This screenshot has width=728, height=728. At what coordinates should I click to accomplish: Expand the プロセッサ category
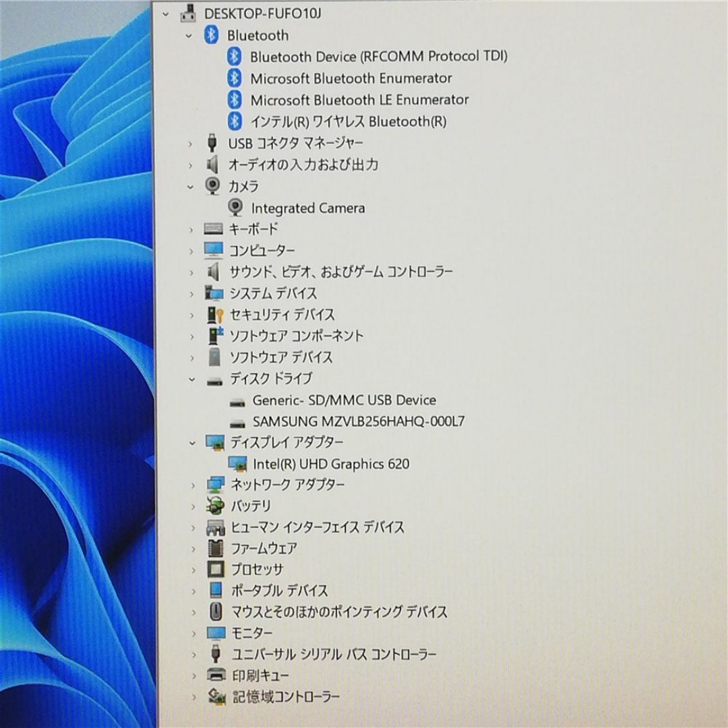tap(193, 570)
